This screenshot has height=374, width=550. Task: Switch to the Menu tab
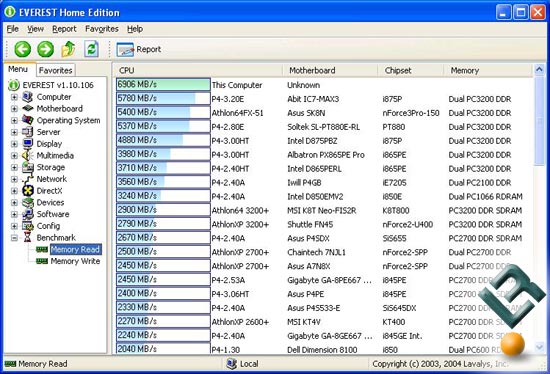click(18, 69)
